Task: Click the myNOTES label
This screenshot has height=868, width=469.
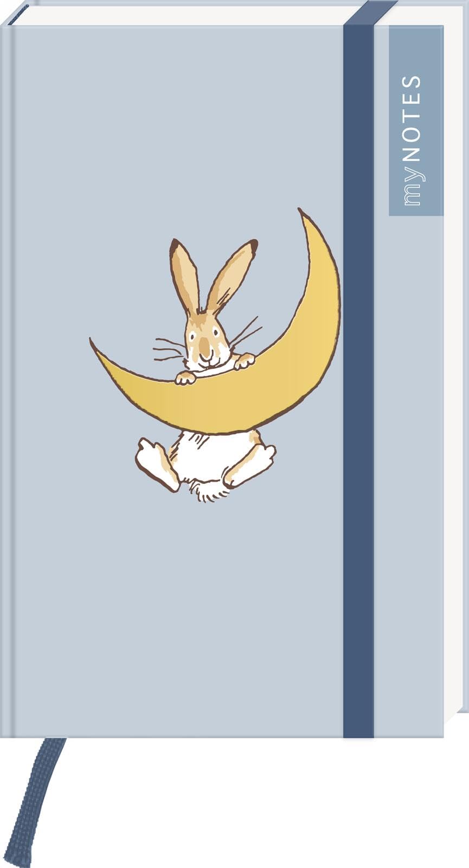Action: pos(416,120)
